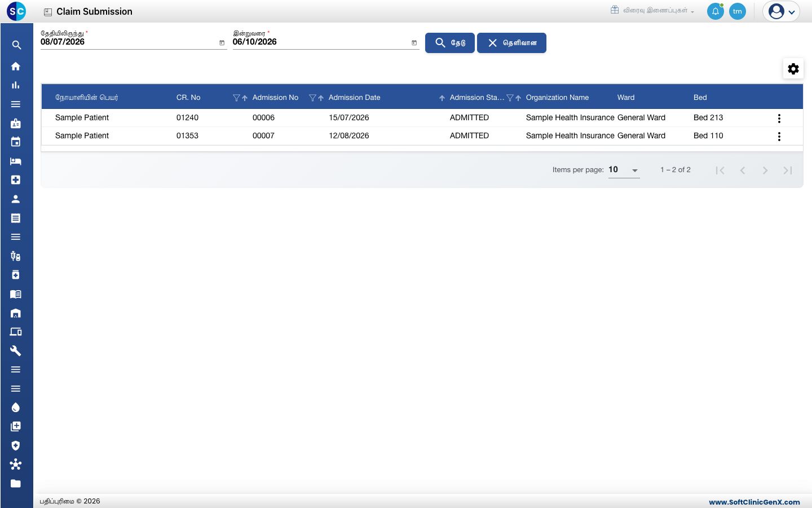Open the shield with plus sidebar icon

click(x=16, y=445)
